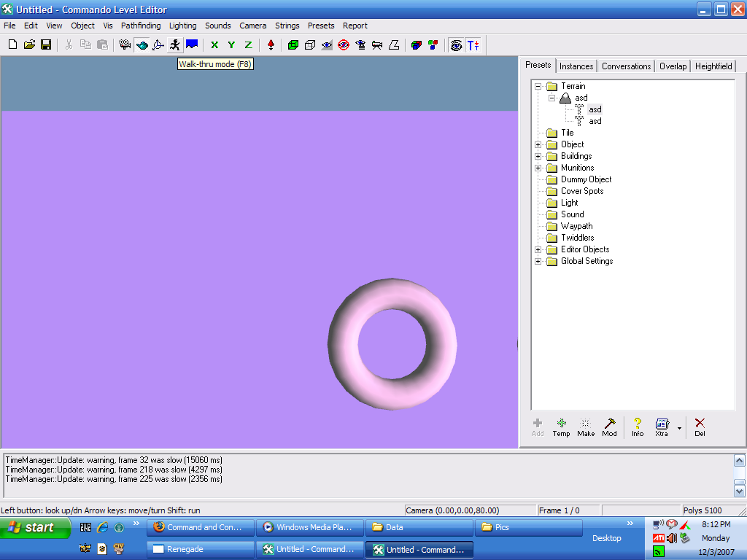The height and width of the screenshot is (560, 747).
Task: Switch to the Instances tab
Action: [576, 66]
